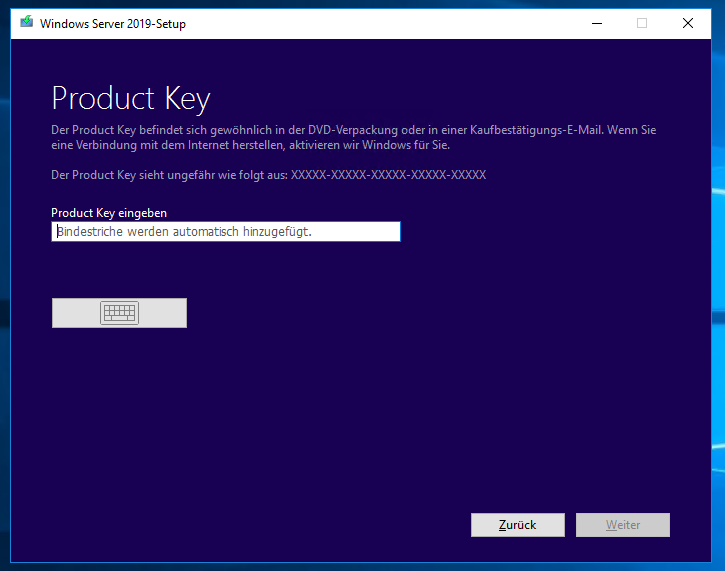Focus the Product Key input field
The width and height of the screenshot is (725, 571).
(226, 232)
